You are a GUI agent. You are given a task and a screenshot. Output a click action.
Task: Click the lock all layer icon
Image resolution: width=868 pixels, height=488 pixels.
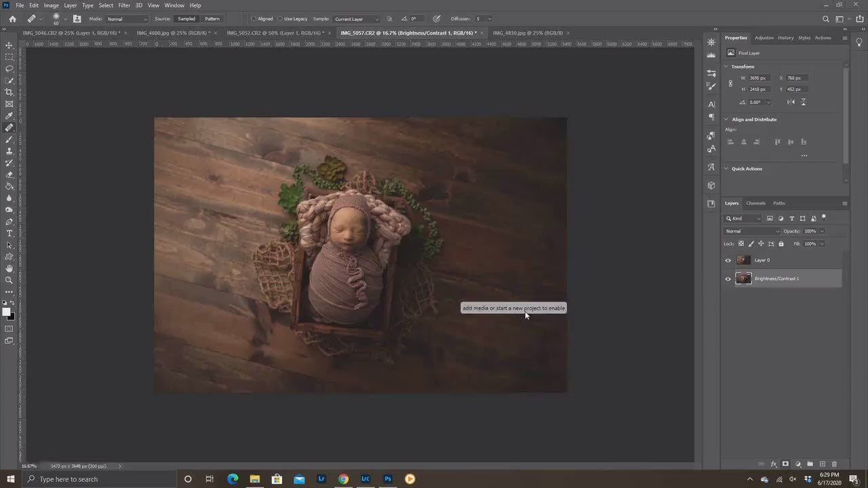[781, 244]
